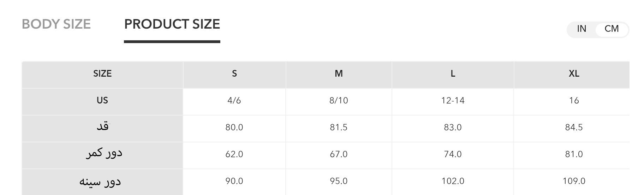
Task: Click the دور سینه bust row label
Action: [x=100, y=182]
